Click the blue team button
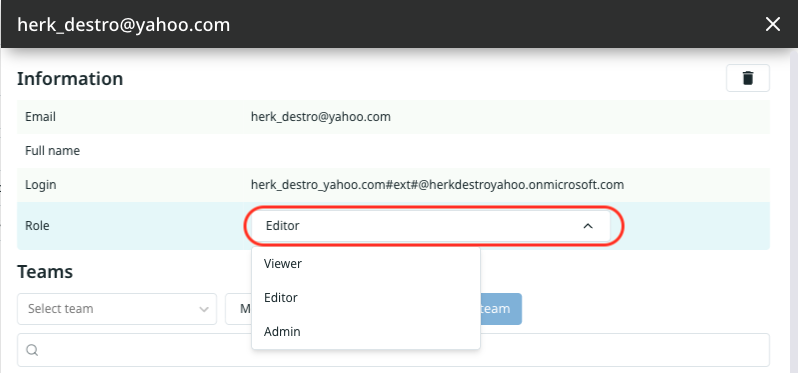Screen dimensions: 798x373 (501, 309)
